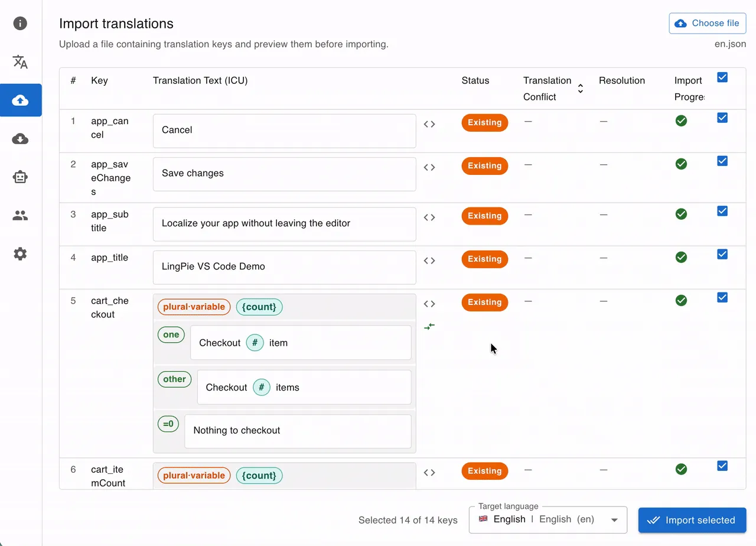
Task: Click the plural·variable chip in cart_checkout
Action: 194,307
